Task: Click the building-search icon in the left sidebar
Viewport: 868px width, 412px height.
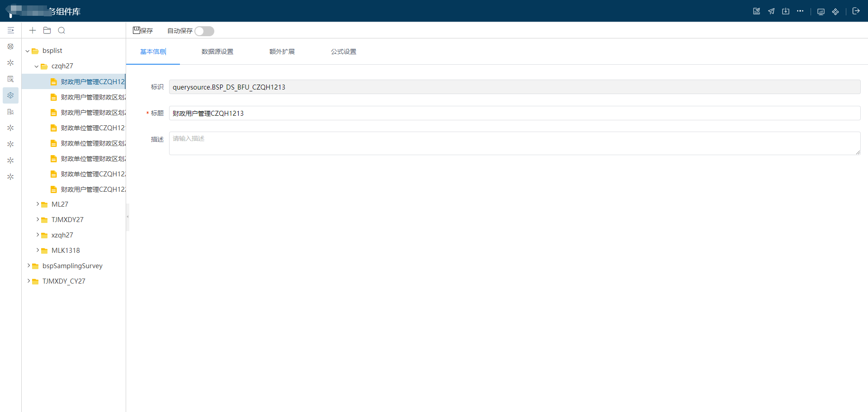Action: [10, 112]
